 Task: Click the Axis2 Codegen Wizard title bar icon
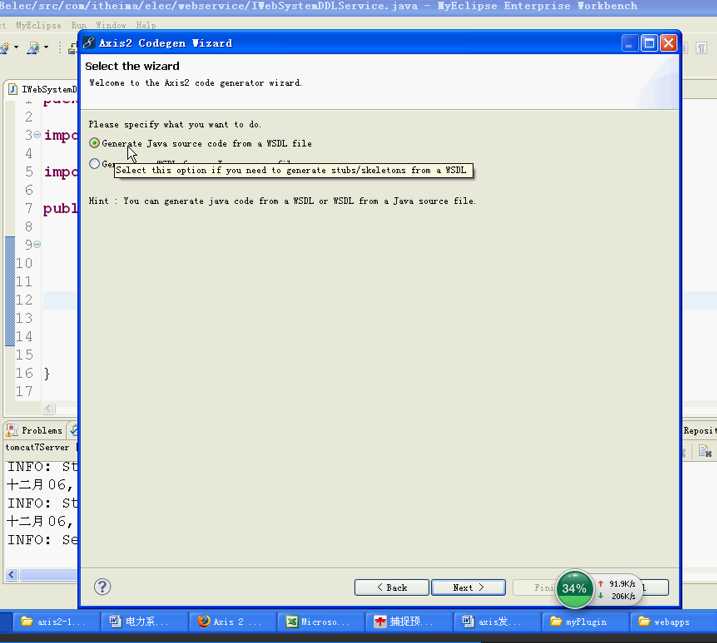tap(89, 43)
